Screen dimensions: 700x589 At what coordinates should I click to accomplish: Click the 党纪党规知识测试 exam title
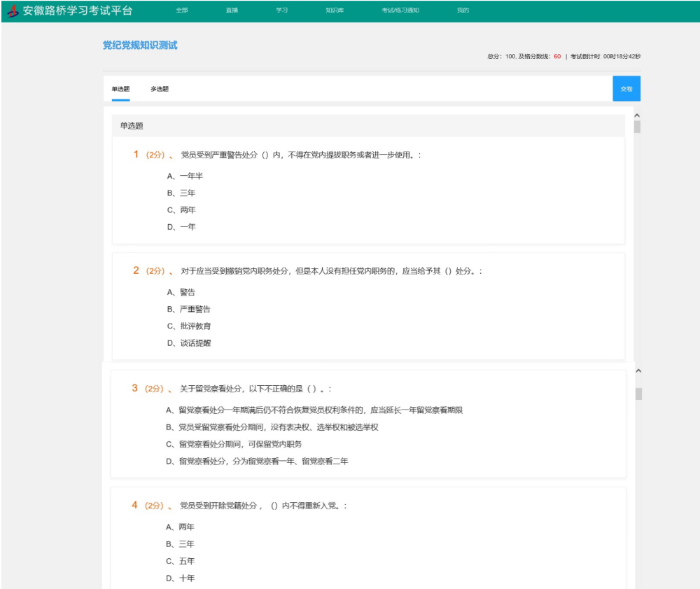coord(140,46)
